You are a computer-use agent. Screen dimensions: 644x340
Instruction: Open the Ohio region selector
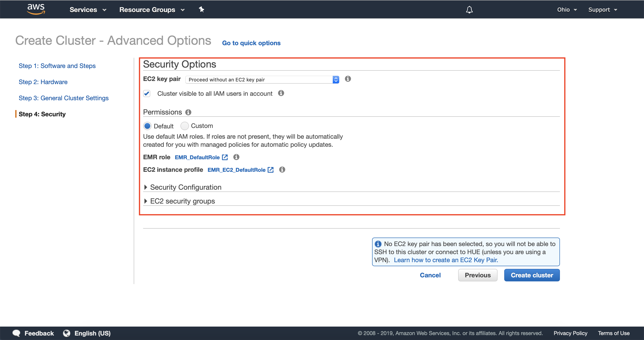(x=566, y=9)
